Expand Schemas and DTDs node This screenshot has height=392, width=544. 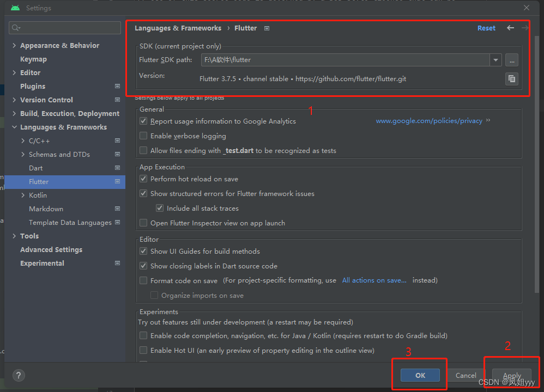pos(23,154)
